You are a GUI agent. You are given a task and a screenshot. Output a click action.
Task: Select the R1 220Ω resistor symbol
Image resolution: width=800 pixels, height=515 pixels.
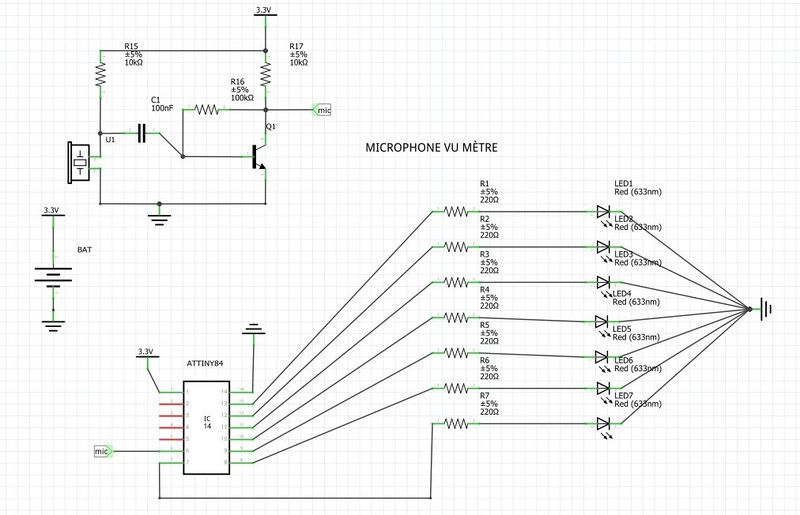click(x=457, y=211)
